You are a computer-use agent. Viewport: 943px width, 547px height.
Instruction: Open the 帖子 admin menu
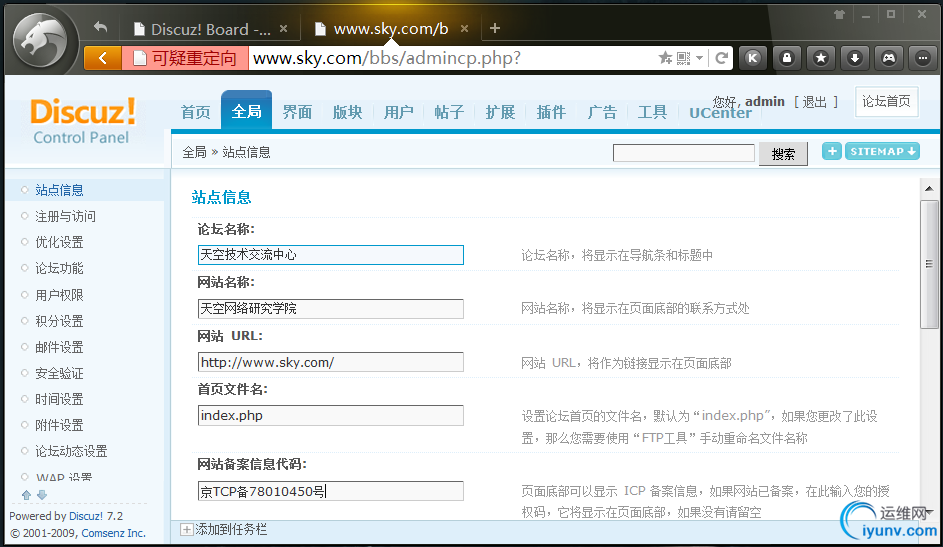[449, 112]
